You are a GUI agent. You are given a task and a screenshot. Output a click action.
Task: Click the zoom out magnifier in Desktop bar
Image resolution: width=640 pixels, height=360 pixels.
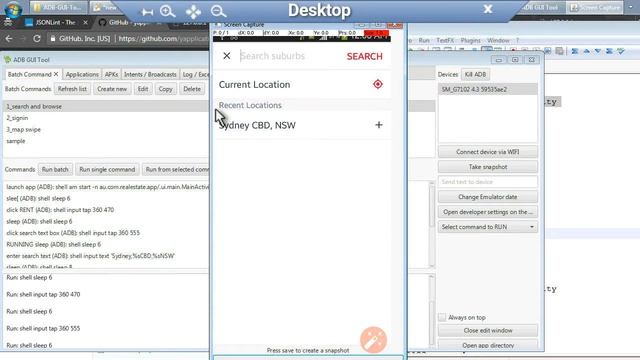(218, 11)
